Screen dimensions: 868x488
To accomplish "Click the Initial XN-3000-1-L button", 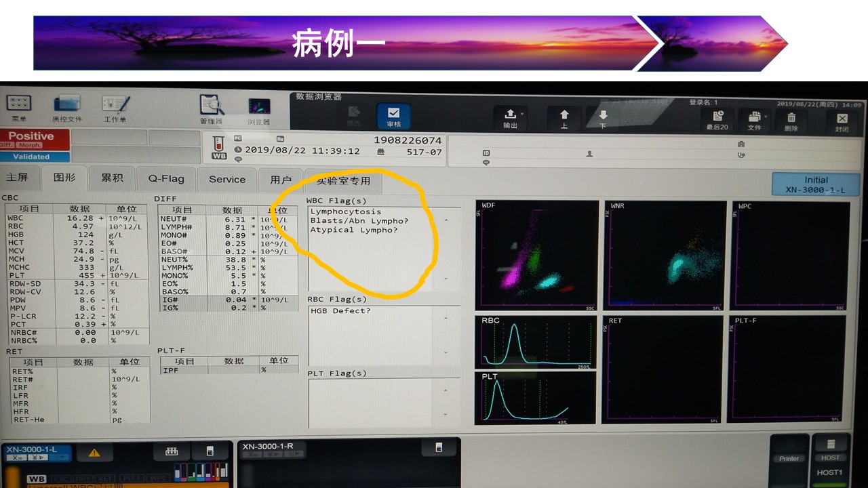I will 815,184.
